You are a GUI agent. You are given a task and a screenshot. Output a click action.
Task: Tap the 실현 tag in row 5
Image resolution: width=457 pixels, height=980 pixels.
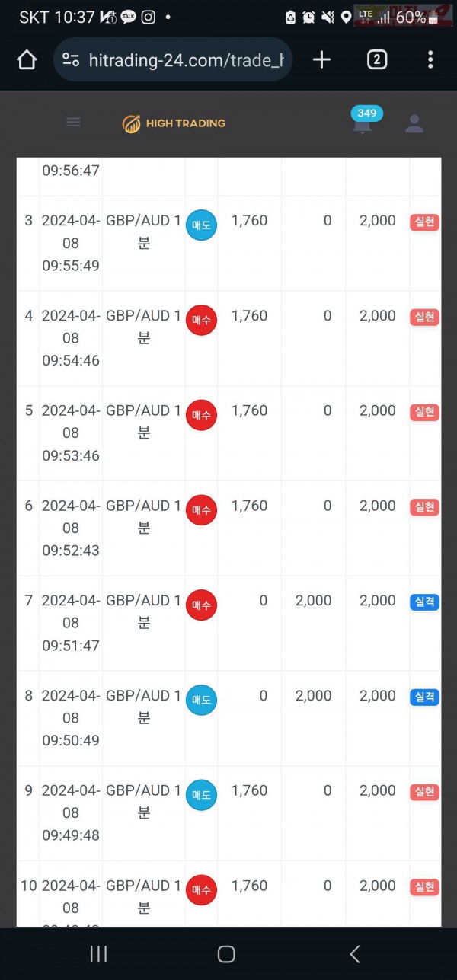(x=424, y=412)
